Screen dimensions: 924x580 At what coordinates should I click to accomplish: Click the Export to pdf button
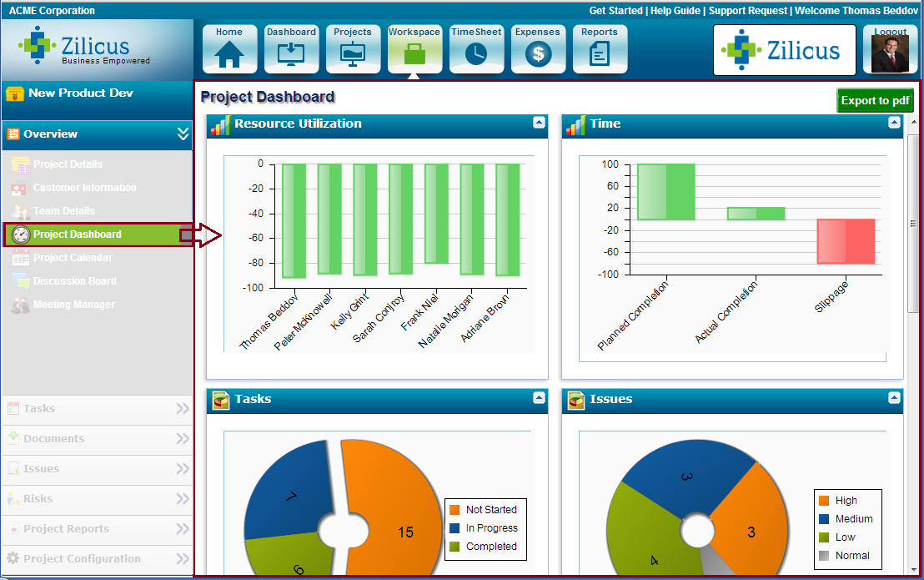coord(875,100)
